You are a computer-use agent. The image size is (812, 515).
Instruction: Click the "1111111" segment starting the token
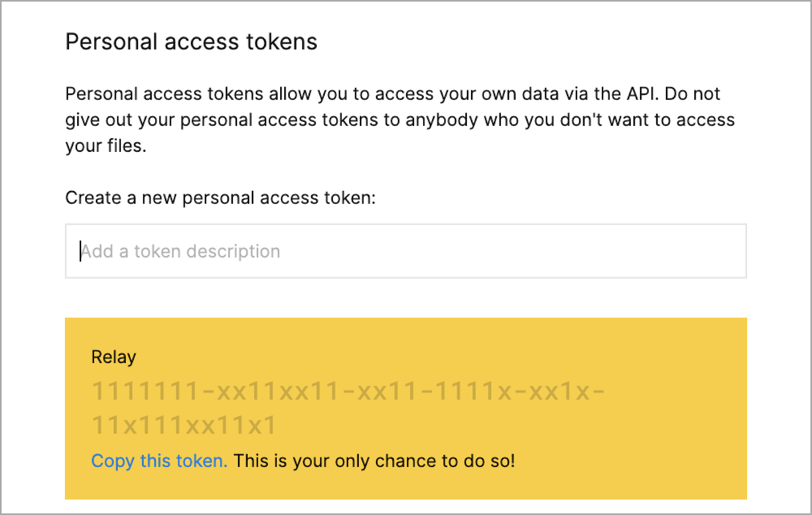click(146, 391)
